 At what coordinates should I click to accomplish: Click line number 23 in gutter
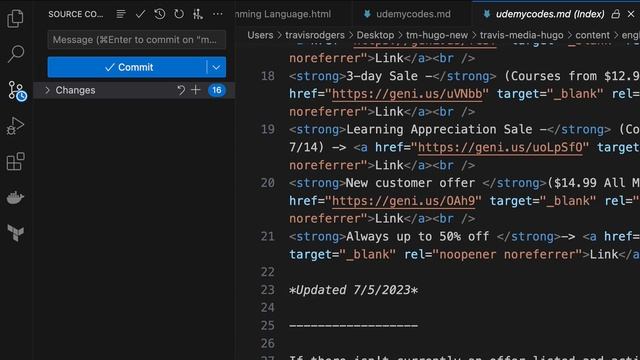268,290
